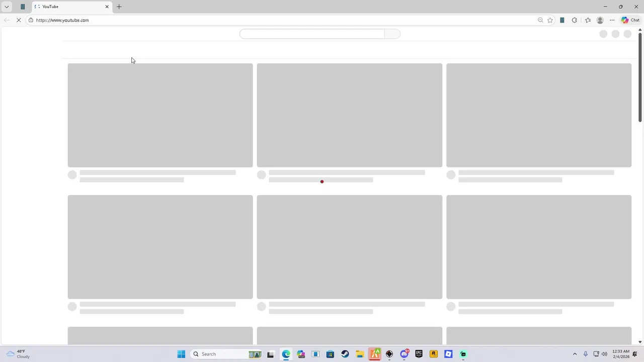Launch Steam from the taskbar
The image size is (644, 362).
(x=345, y=354)
